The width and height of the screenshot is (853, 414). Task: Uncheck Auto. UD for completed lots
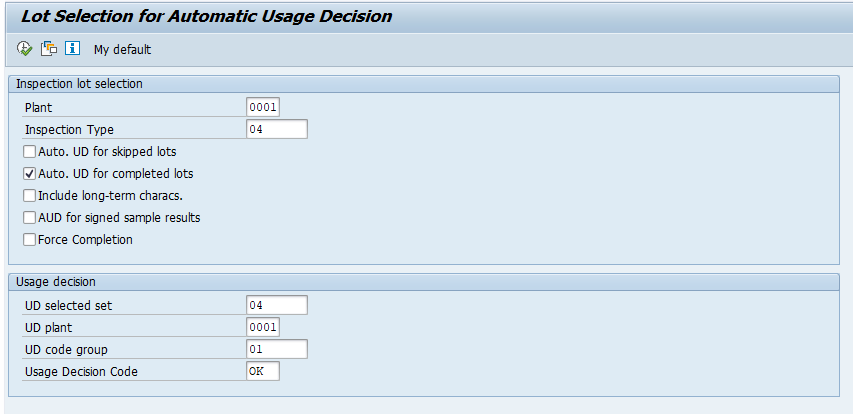29,174
